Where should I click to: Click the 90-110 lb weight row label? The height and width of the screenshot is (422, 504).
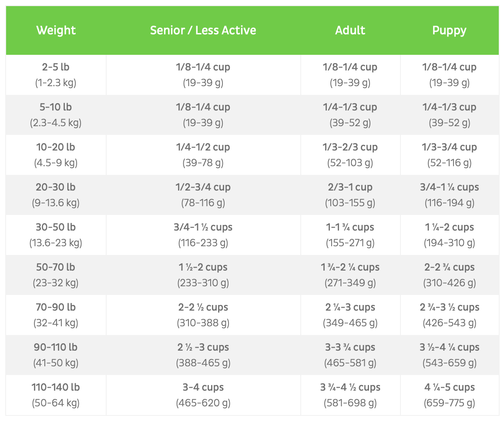coord(56,355)
